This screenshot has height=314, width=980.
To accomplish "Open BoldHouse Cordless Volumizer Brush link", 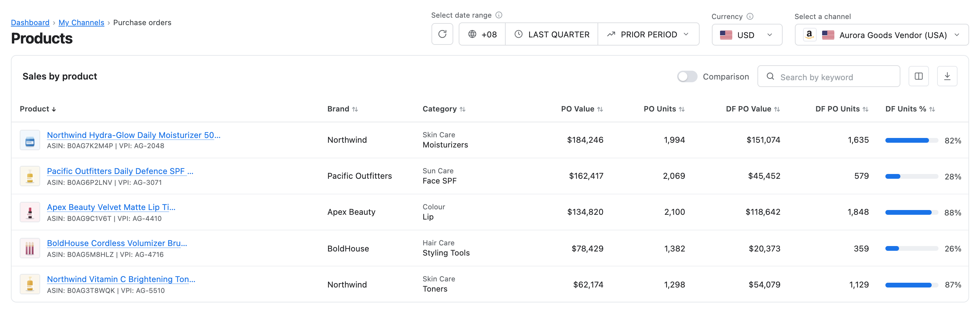I will [x=117, y=243].
